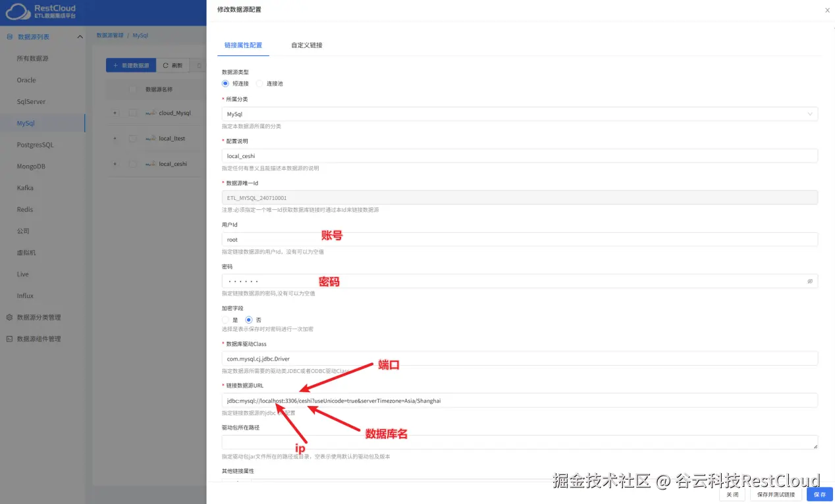Screen dimensions: 835x504
Task: Open Influx data sources
Action: 25,296
